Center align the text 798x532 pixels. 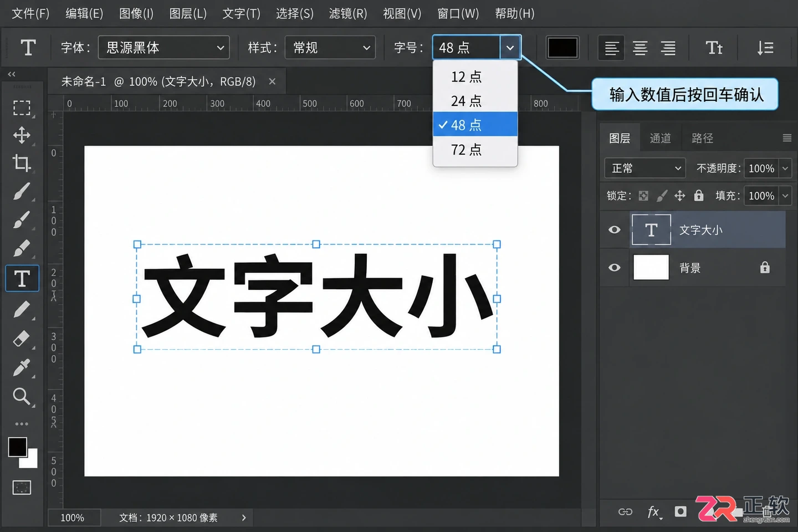coord(640,48)
